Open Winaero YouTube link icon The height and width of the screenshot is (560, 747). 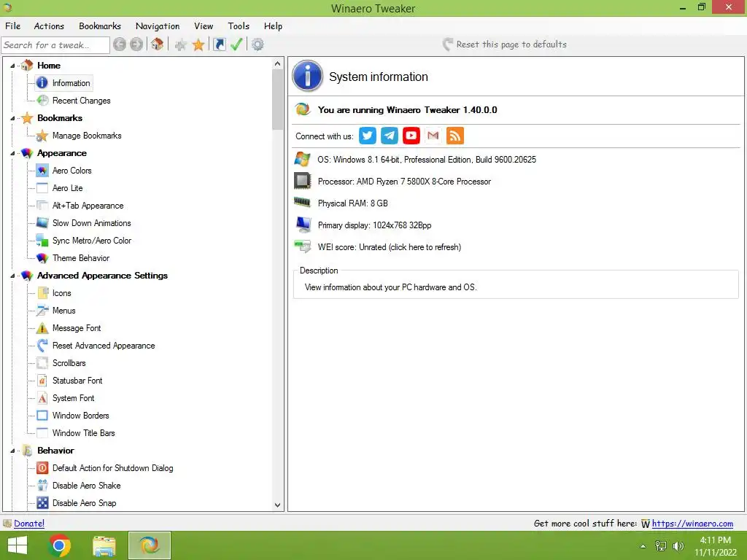411,136
